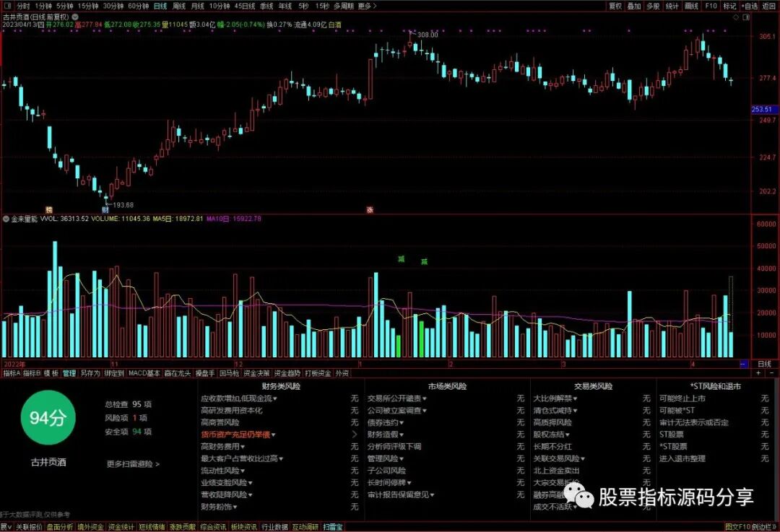Expand 应收款增加,低现金流 risk item
Image resolution: width=780 pixels, height=532 pixels.
click(239, 398)
